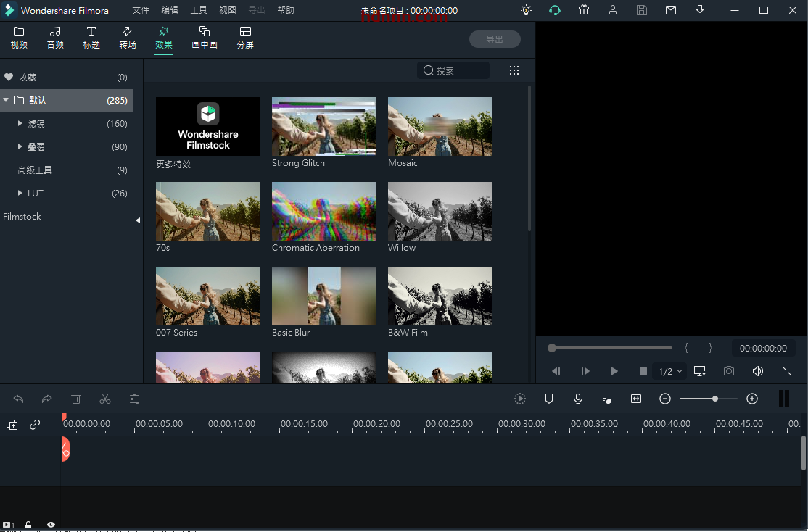808x532 pixels.
Task: Click the download icon in title bar
Action: point(700,10)
